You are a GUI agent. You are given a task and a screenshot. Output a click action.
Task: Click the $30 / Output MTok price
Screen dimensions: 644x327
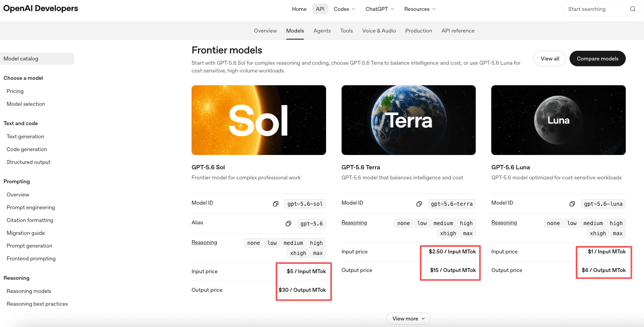[x=302, y=290]
